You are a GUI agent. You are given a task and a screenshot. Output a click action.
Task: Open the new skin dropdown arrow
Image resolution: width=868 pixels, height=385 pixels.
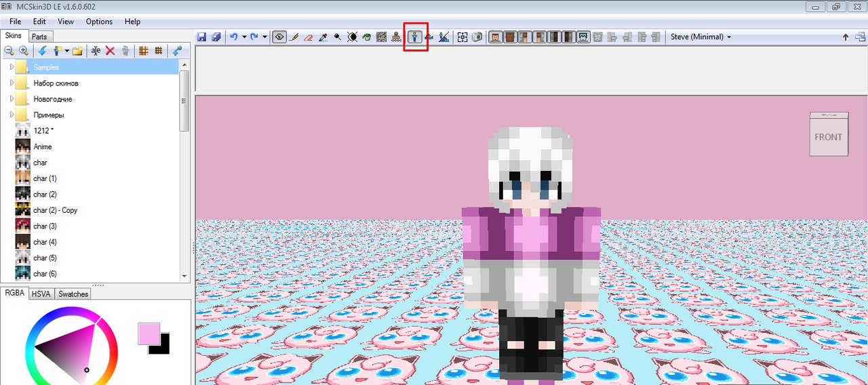pyautogui.click(x=66, y=51)
